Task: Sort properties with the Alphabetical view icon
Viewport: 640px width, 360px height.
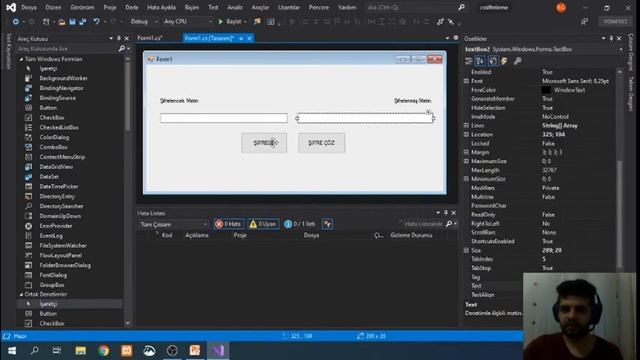Action: 480,61
